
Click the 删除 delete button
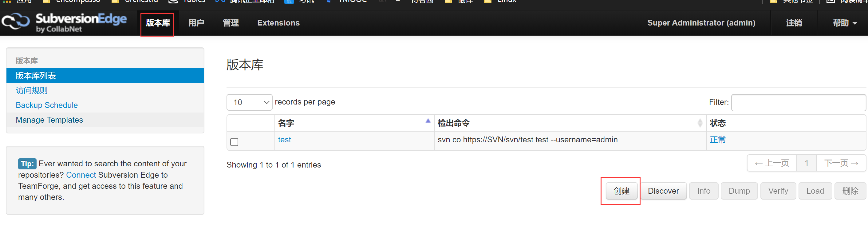point(850,191)
